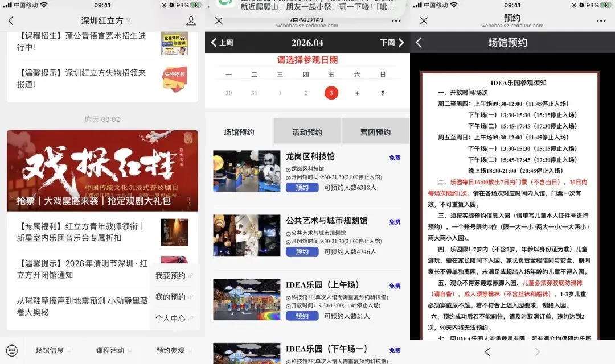The height and width of the screenshot is (364, 615).
Task: Select date 2 in the calendar
Action: [x=306, y=93]
